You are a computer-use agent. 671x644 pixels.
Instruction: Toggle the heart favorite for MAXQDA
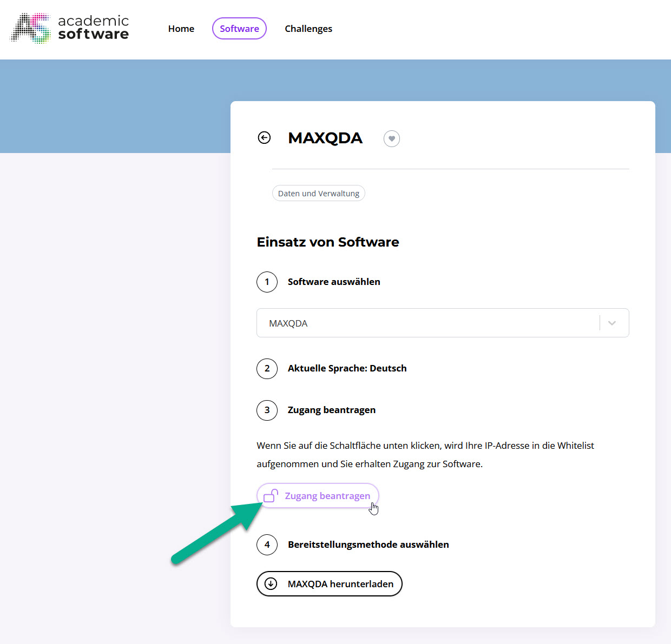[x=392, y=139]
